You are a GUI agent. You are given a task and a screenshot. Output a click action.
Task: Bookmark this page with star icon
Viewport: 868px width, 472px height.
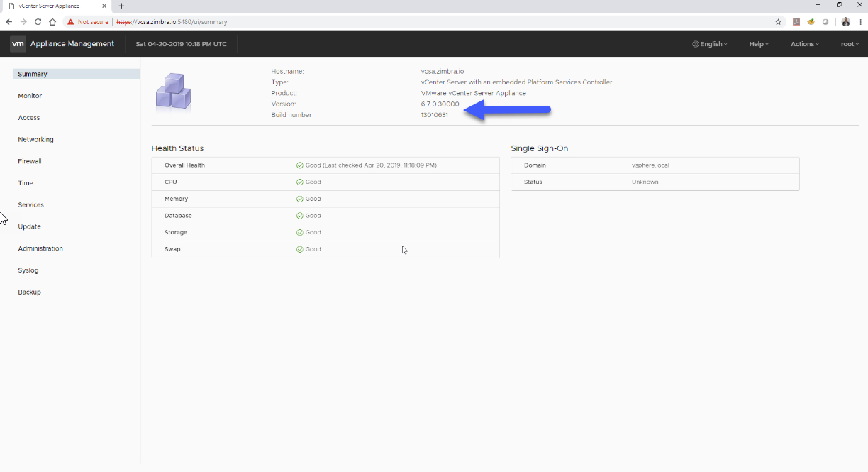point(778,22)
